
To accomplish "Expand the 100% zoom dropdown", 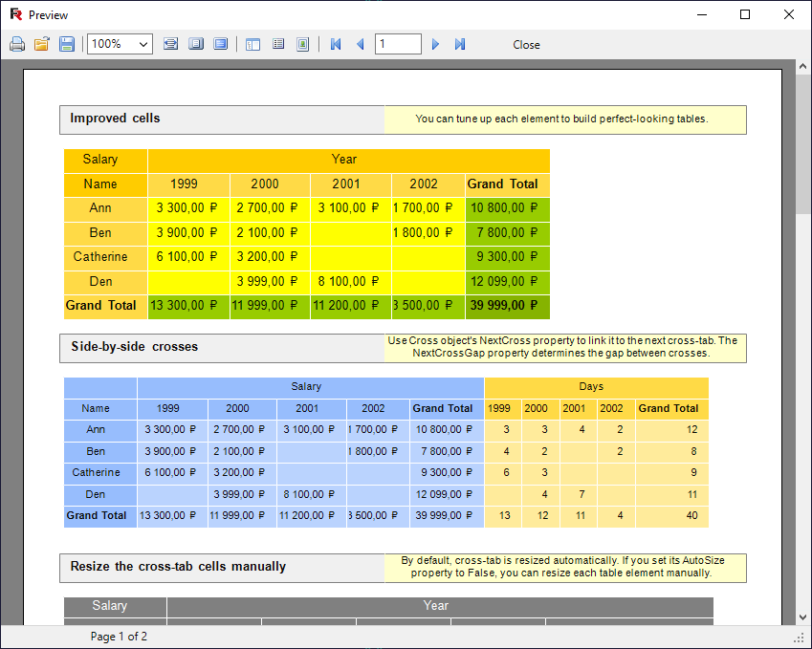I will [143, 44].
